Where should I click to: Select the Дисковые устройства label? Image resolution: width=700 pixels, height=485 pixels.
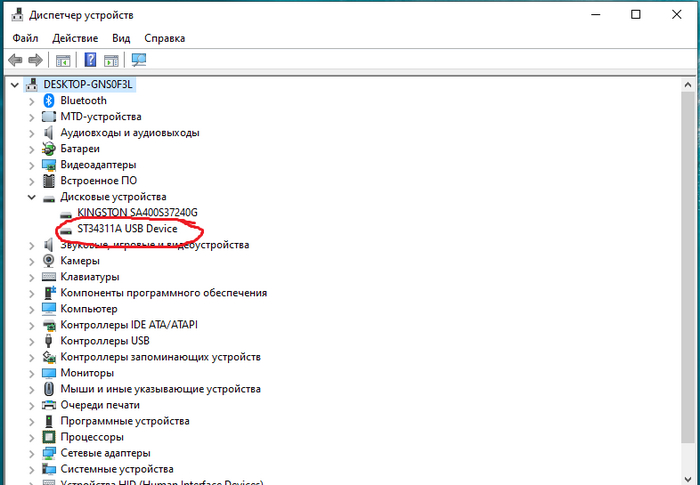pyautogui.click(x=113, y=197)
